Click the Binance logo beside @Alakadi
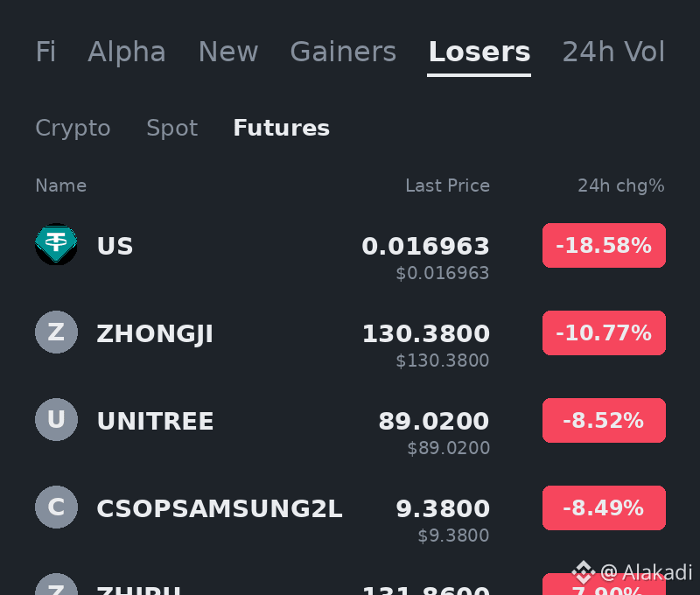700x595 pixels. pyautogui.click(x=584, y=571)
